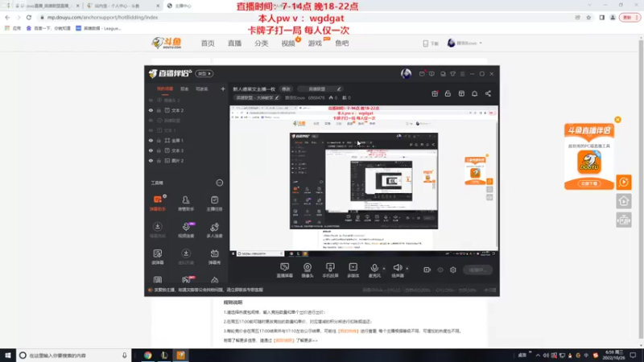Click the 扬声器 speaker icon
This screenshot has width=644, height=362.
tap(397, 268)
